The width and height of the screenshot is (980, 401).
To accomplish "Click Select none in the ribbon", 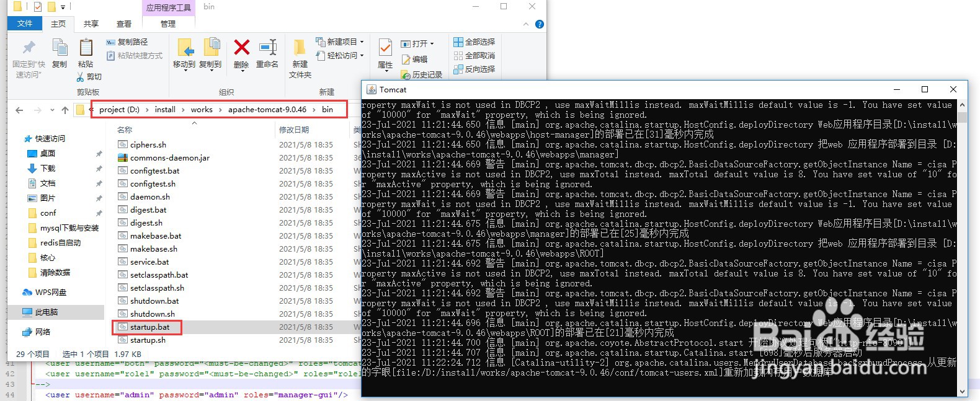I will [x=474, y=56].
